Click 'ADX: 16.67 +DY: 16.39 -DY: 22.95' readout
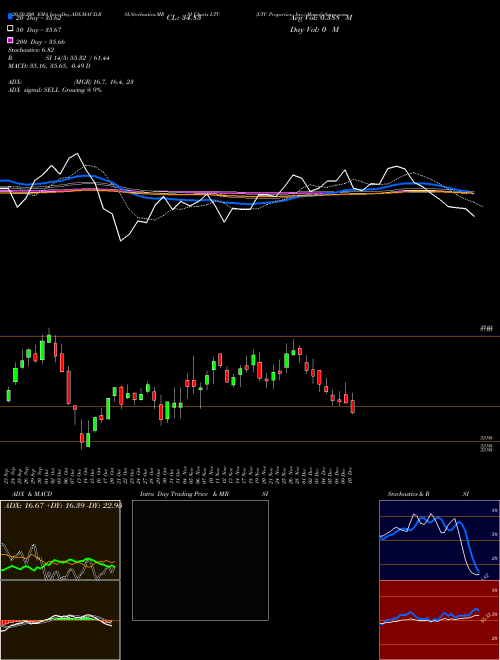Screen dimensions: 500x660 [x=62, y=505]
